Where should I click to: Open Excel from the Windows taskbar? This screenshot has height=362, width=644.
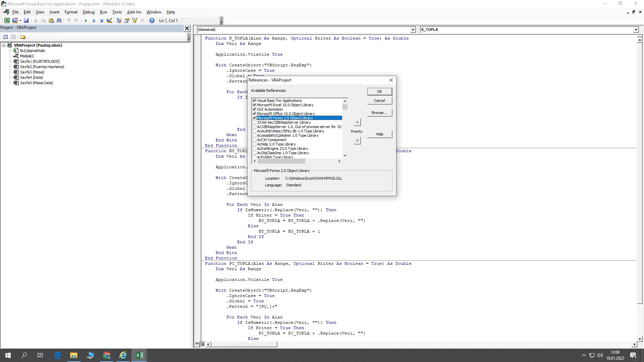point(139,355)
